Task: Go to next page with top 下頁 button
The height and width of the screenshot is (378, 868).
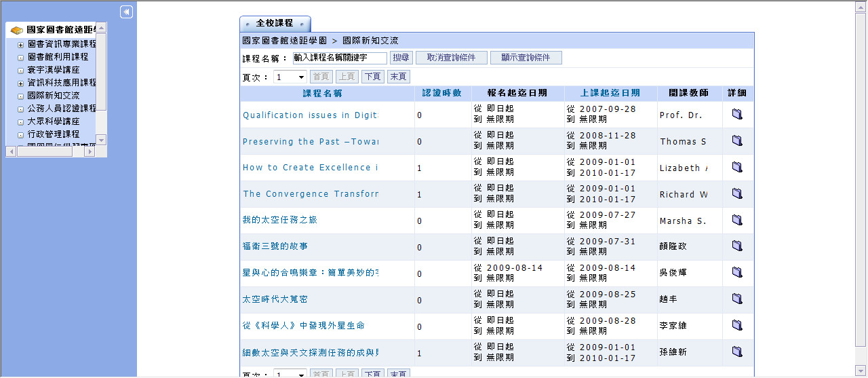Action: point(372,77)
